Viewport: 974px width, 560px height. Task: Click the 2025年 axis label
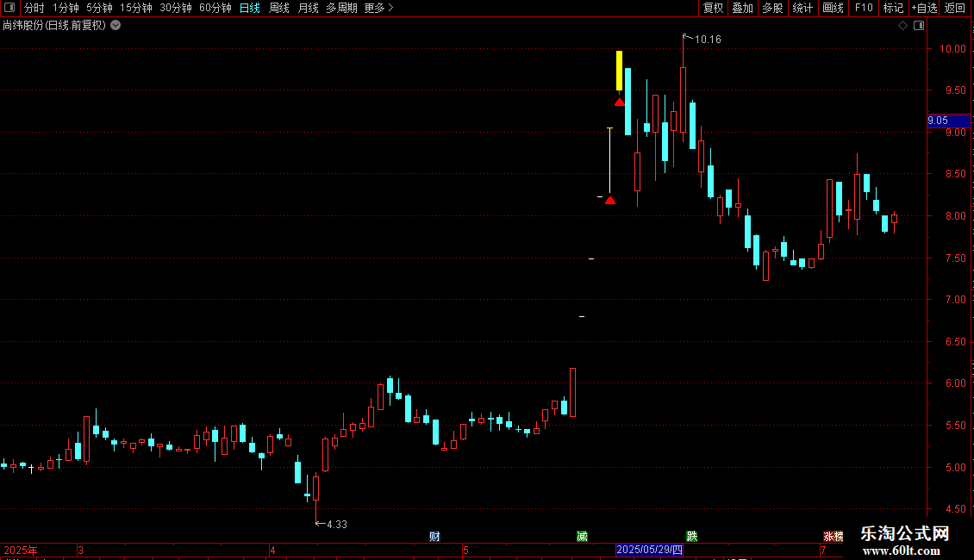click(x=21, y=551)
